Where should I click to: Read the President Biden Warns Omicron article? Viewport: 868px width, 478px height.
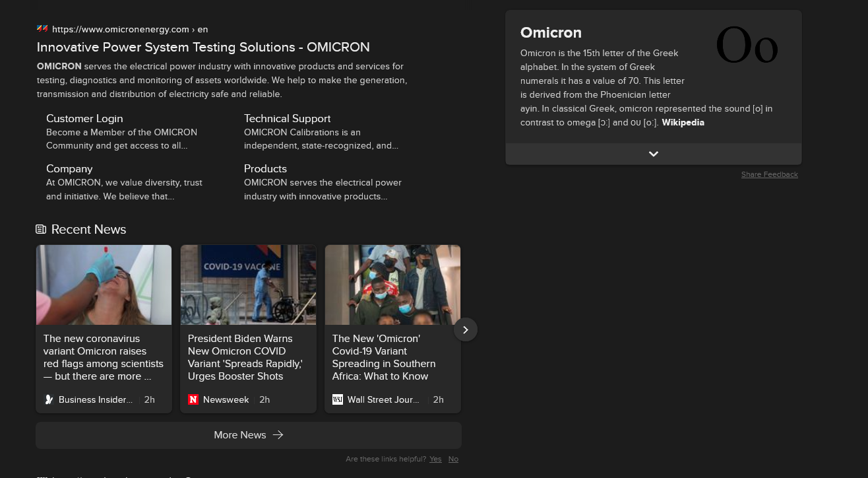click(245, 357)
